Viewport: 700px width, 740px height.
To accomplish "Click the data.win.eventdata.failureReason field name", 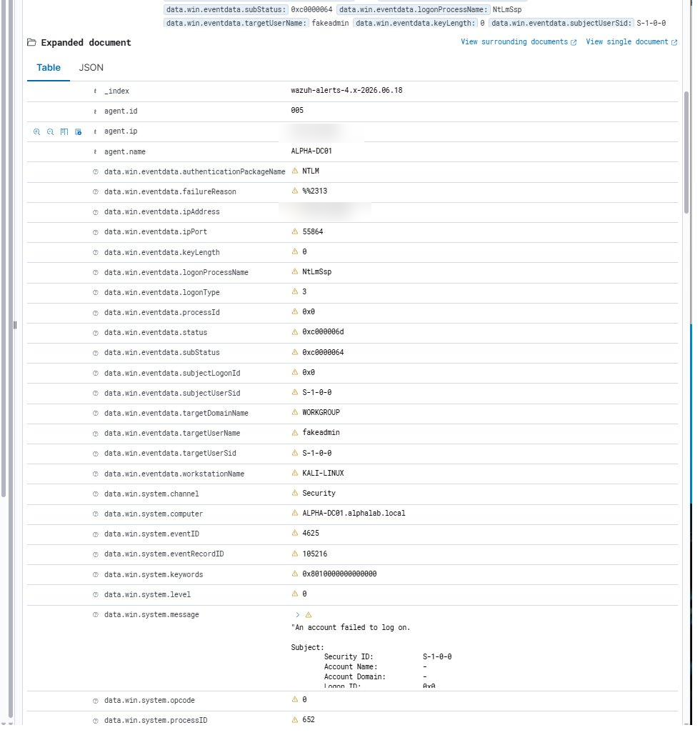I will pos(170,191).
